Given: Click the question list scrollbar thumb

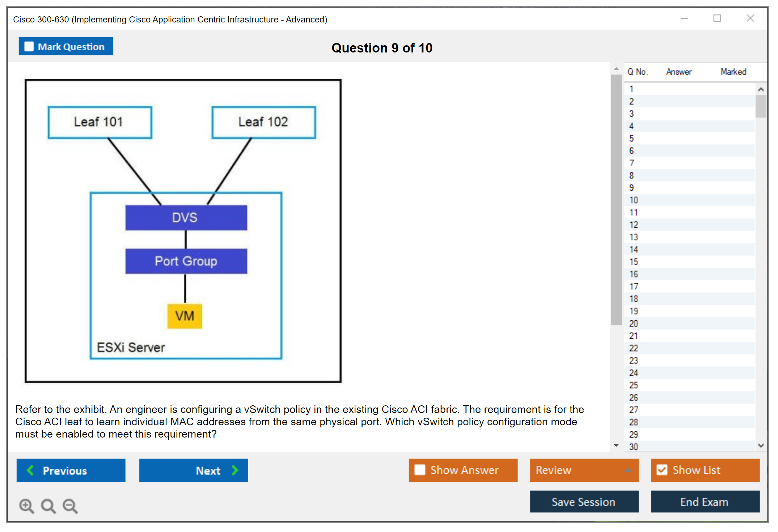Looking at the screenshot, I should tap(761, 106).
